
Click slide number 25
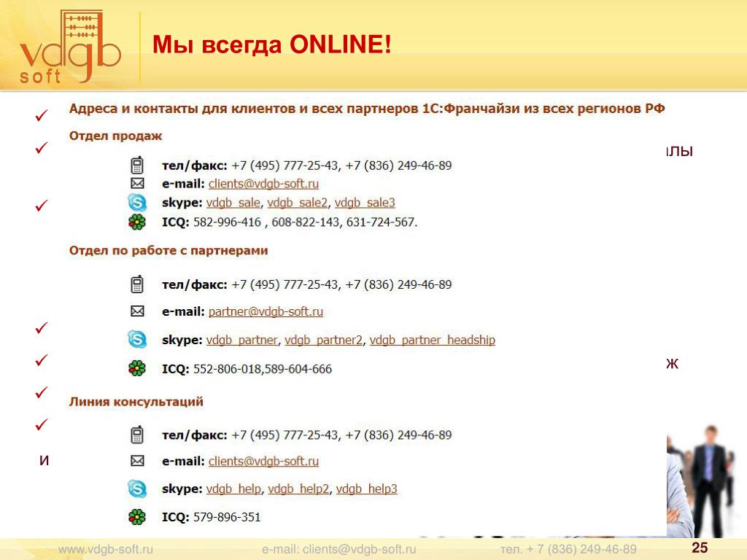(700, 548)
